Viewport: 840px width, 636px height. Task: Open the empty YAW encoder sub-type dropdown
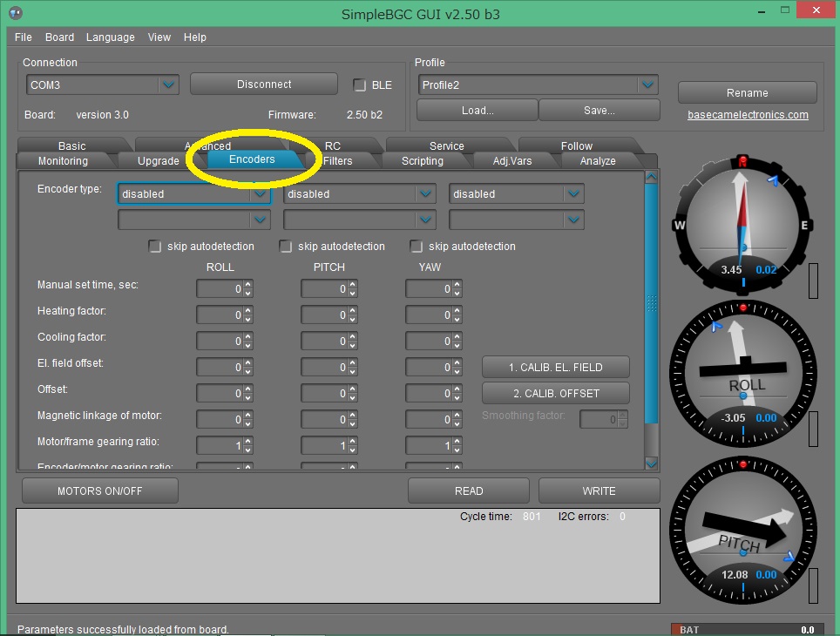point(517,220)
